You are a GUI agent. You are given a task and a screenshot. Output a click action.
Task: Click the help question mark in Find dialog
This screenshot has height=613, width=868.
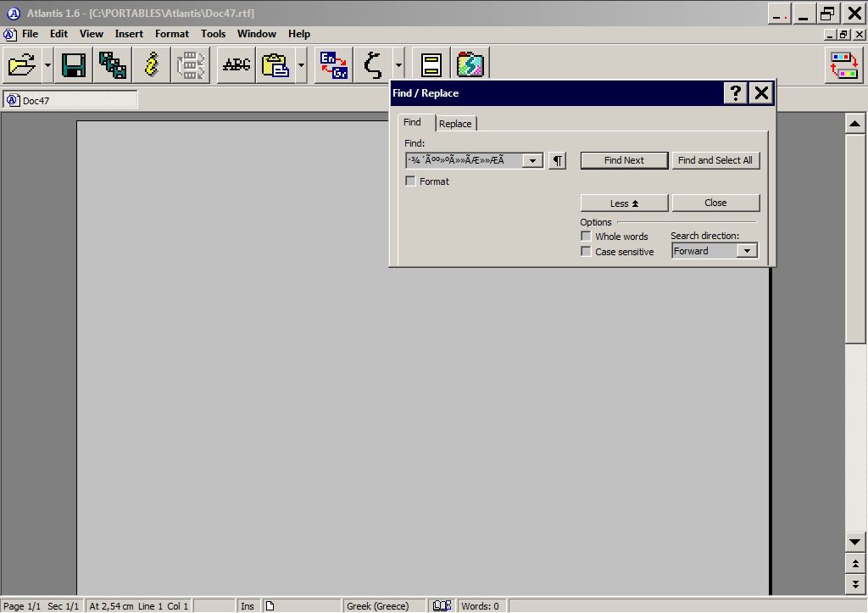(x=735, y=93)
